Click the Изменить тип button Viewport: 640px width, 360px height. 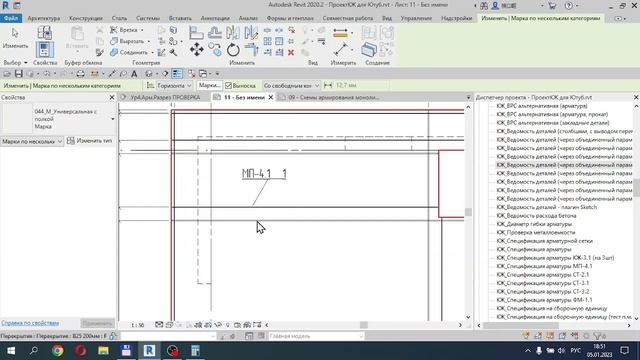click(90, 141)
